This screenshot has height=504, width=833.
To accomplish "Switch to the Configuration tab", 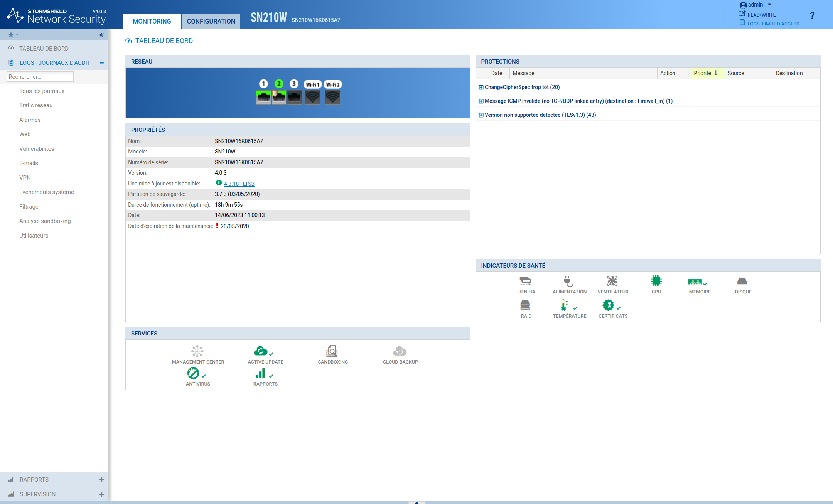I will (x=211, y=22).
